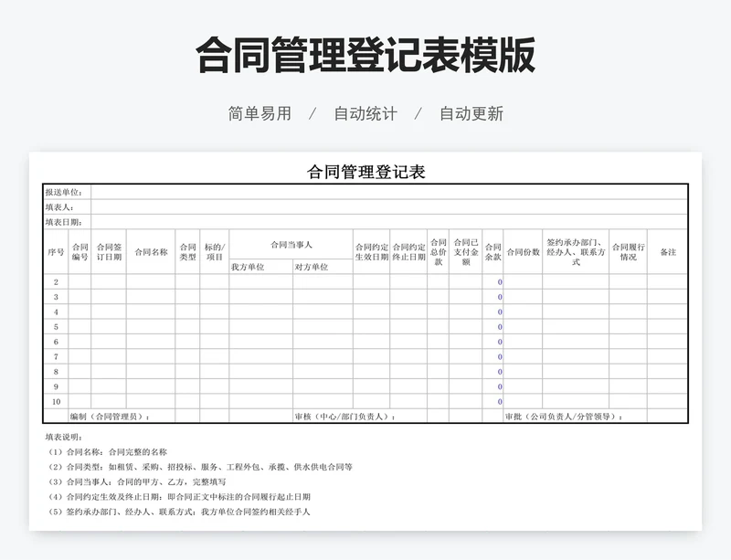Select the 合同已支付金额 header
The image size is (731, 560).
(x=466, y=252)
